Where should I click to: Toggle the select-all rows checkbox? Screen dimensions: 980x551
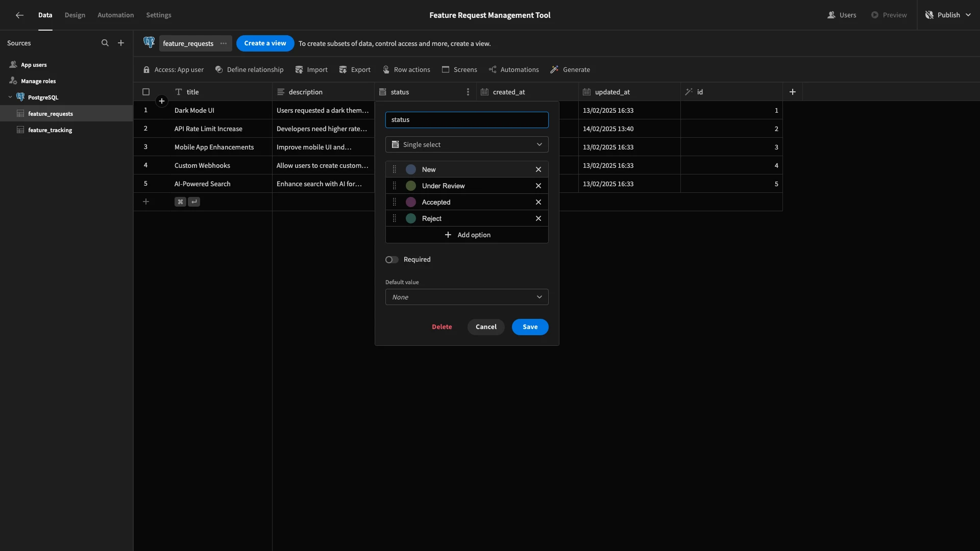(146, 92)
